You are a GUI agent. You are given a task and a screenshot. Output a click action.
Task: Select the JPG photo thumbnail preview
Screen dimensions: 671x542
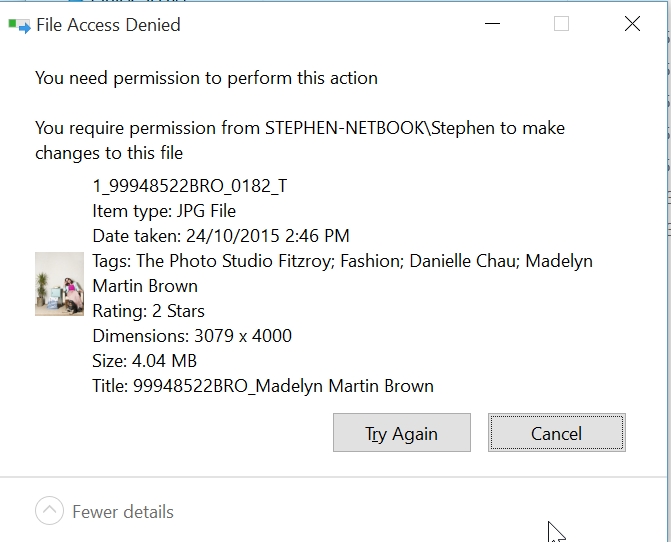59,284
